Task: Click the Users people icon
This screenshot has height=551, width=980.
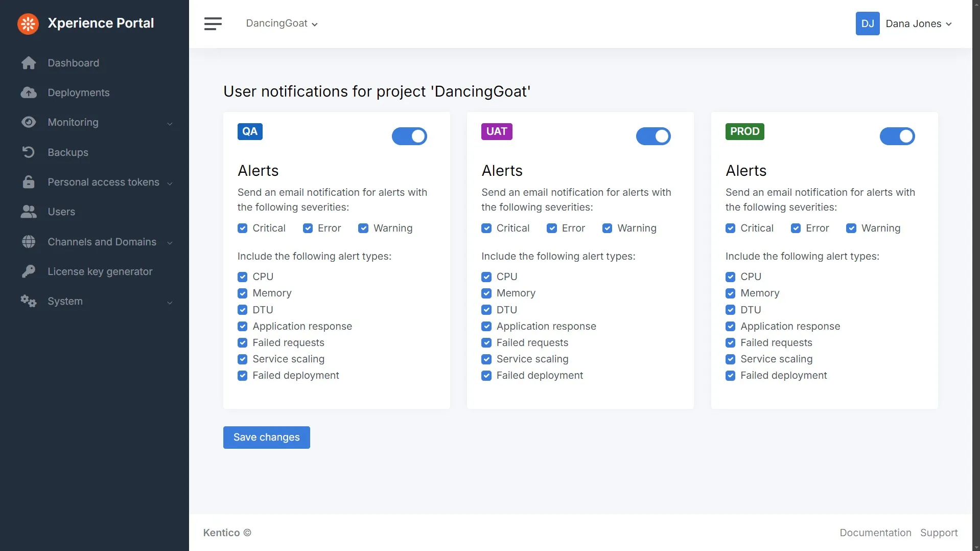Action: [29, 212]
